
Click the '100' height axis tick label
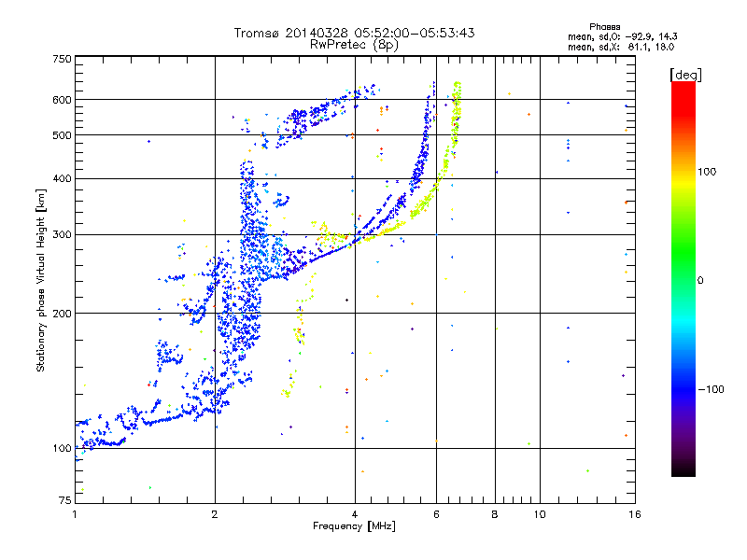coord(62,448)
